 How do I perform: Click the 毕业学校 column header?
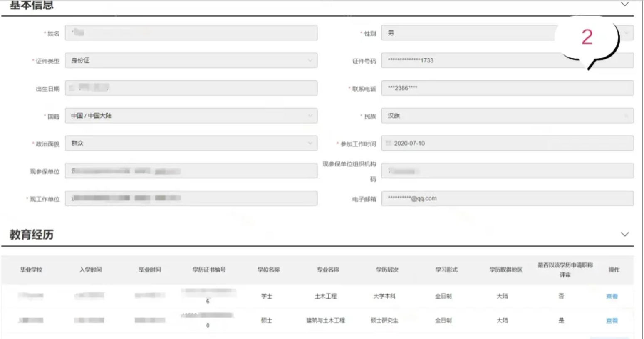coord(31,270)
